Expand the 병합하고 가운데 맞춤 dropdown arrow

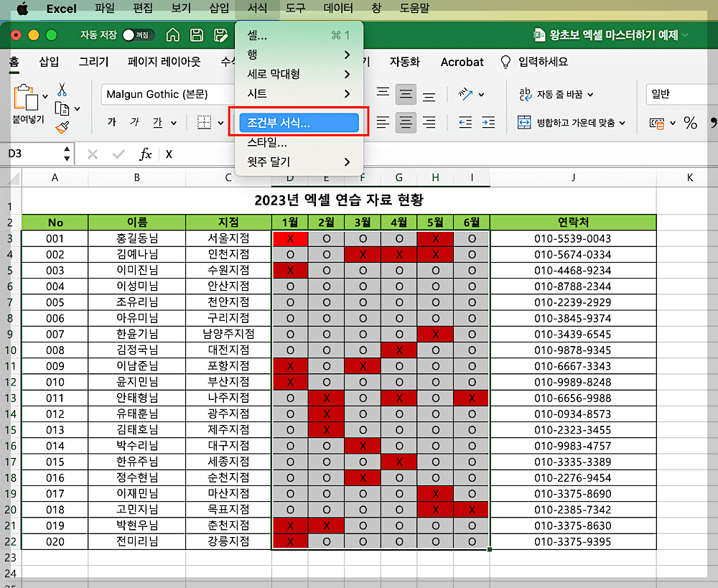[x=623, y=123]
